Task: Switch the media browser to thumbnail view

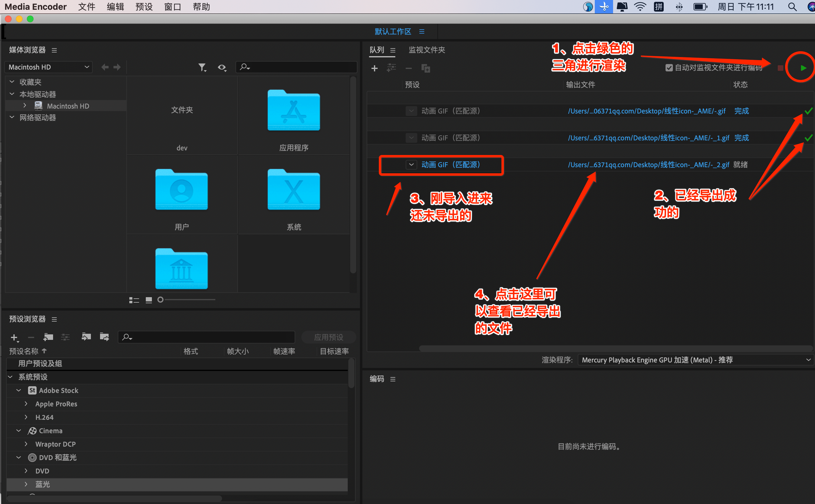Action: click(149, 300)
